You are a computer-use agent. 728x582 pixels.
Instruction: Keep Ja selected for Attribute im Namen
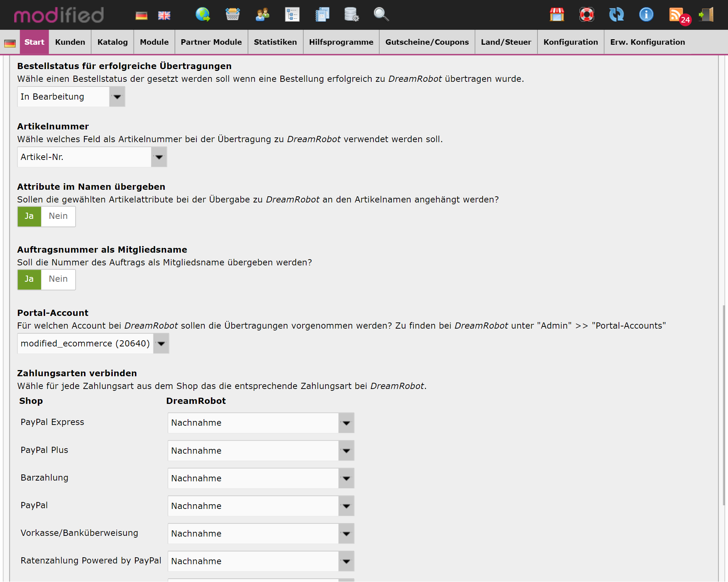[x=29, y=216]
